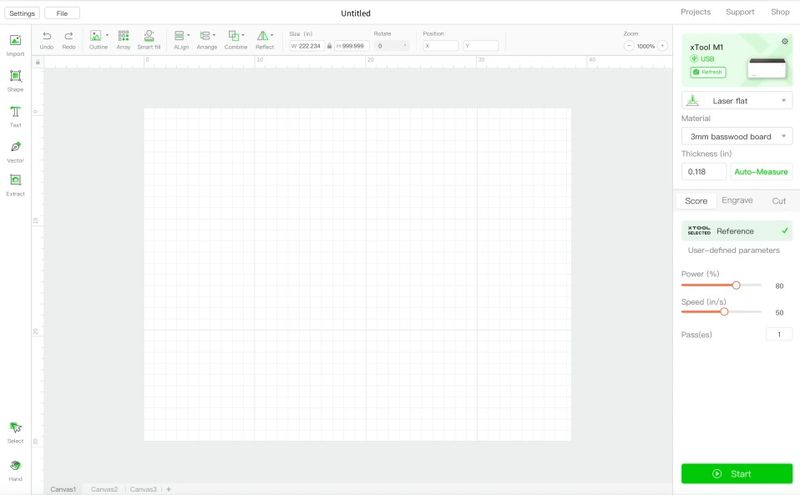Select the Text tool
The image size is (800, 495).
[15, 113]
